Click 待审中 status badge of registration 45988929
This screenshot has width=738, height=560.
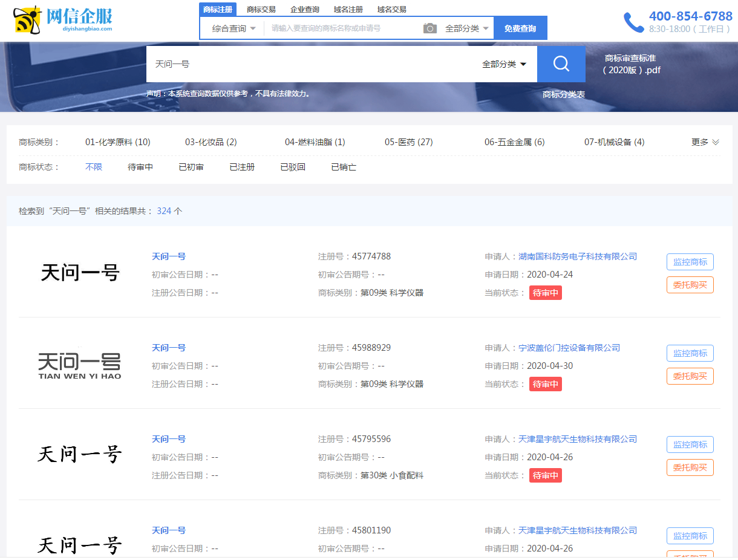(x=546, y=385)
